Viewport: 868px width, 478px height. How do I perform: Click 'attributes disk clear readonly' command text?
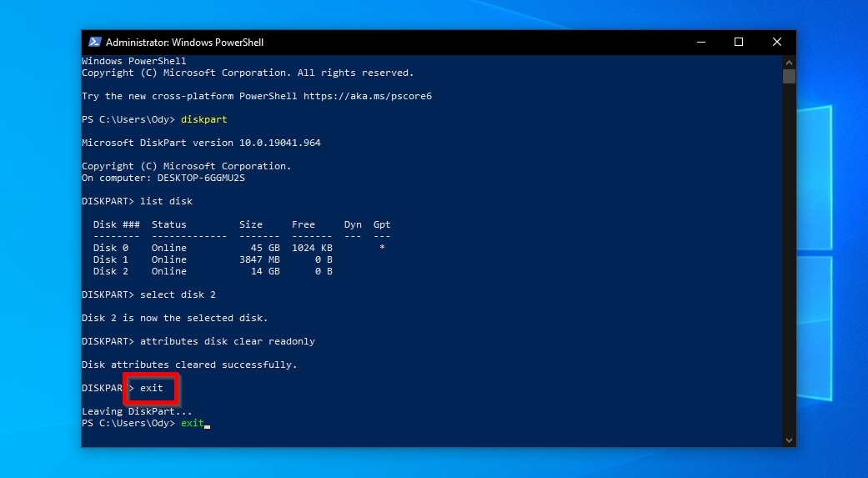228,341
